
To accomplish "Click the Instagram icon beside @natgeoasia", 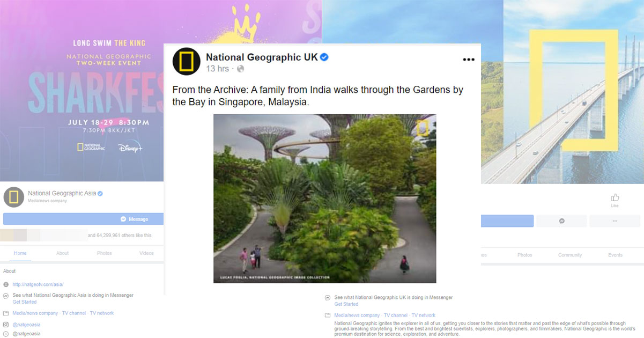I will coord(6,325).
